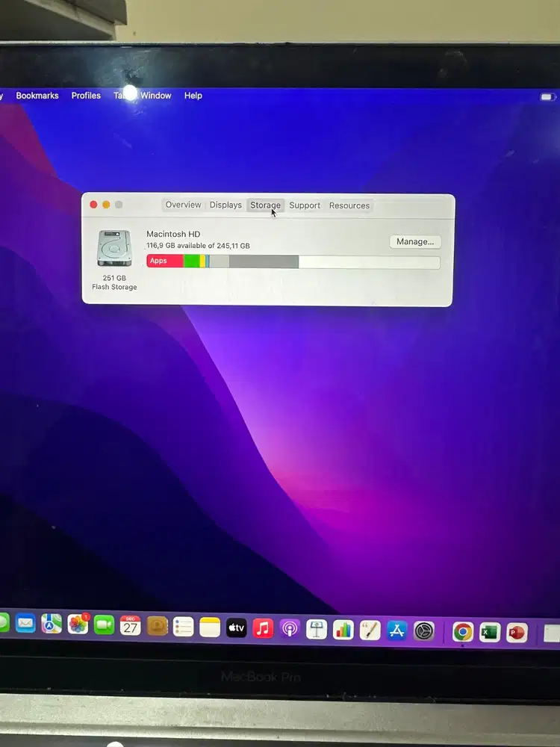Launch Apple TV from the Dock
This screenshot has height=747, width=560.
point(237,628)
